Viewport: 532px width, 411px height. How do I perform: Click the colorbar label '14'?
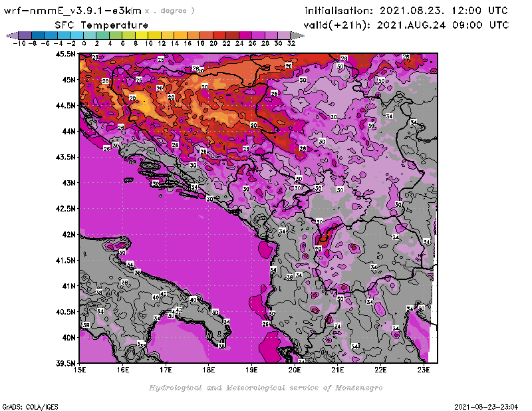tap(174, 43)
